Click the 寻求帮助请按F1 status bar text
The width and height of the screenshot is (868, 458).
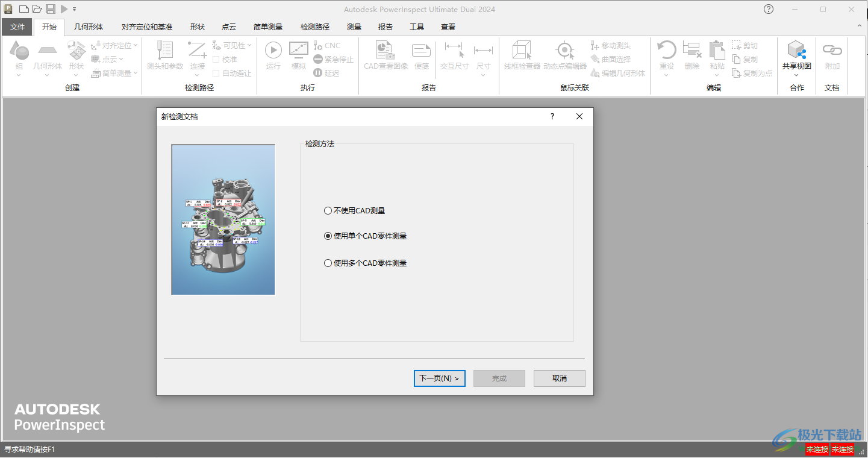click(30, 450)
